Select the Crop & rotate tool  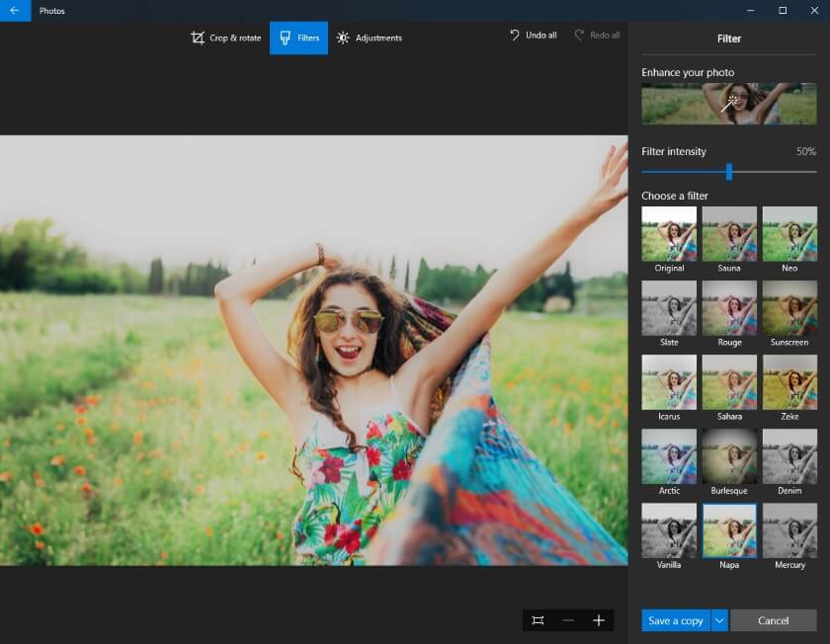(x=225, y=38)
